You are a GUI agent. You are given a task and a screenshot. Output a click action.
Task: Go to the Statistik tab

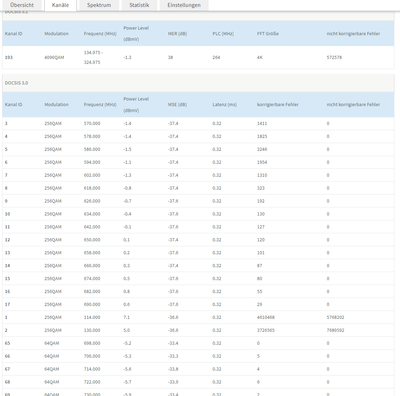click(x=139, y=5)
